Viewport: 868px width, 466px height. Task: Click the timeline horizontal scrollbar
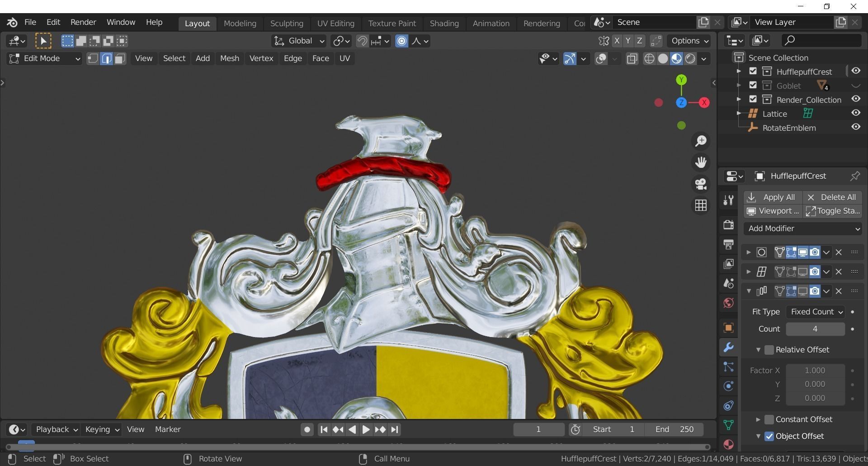point(357,447)
